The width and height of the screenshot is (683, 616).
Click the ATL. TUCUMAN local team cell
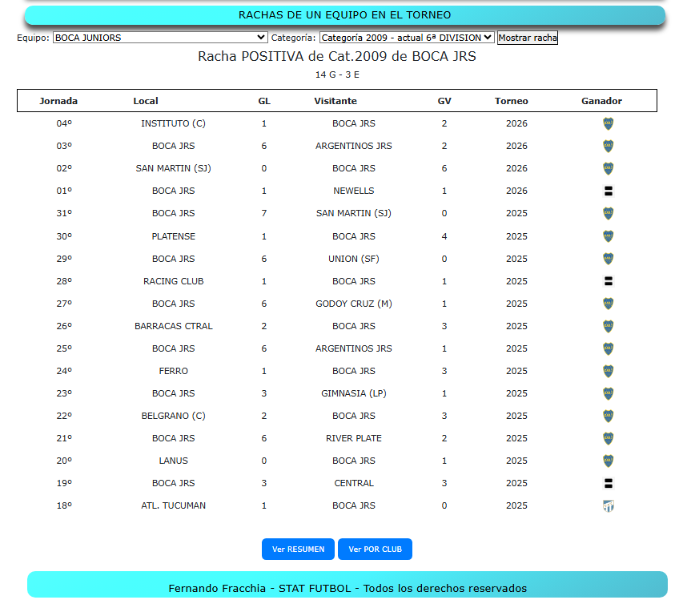tap(174, 505)
